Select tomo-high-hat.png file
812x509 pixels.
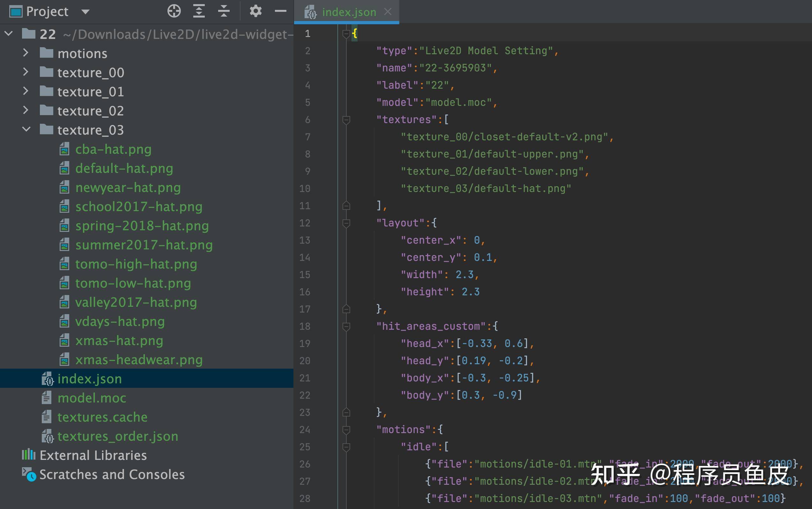point(136,264)
